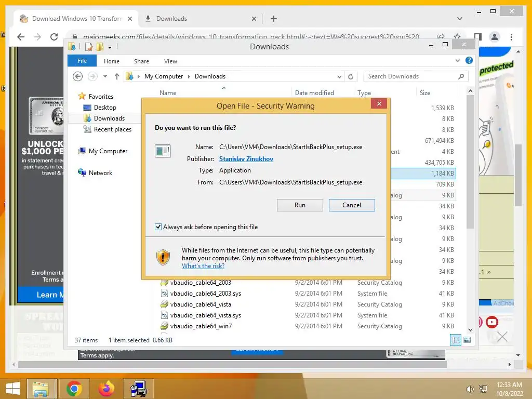The image size is (532, 399).
Task: Expand the address bar history dropdown
Action: click(339, 77)
